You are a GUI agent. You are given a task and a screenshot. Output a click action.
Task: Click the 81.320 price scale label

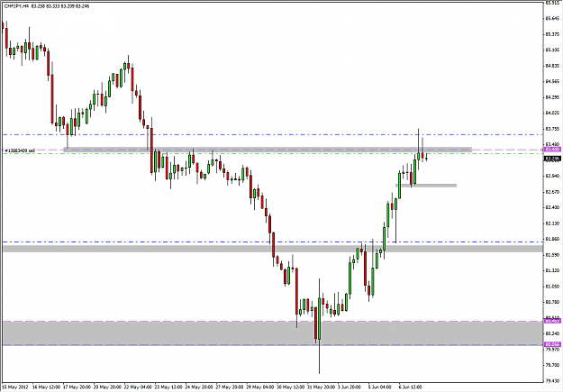[552, 270]
